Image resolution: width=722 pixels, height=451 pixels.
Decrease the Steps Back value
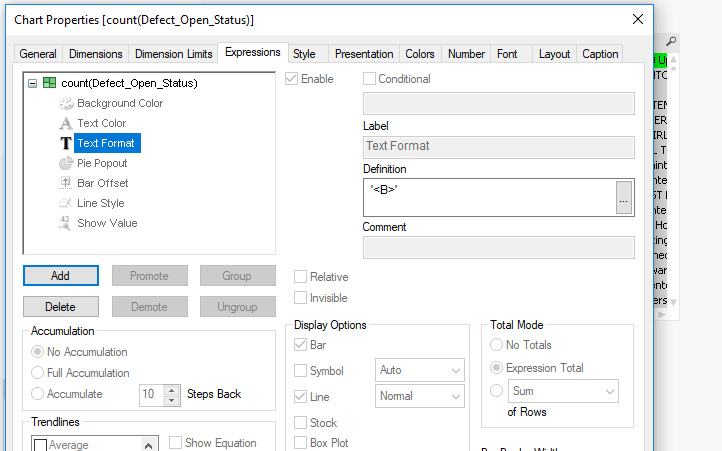pyautogui.click(x=171, y=400)
